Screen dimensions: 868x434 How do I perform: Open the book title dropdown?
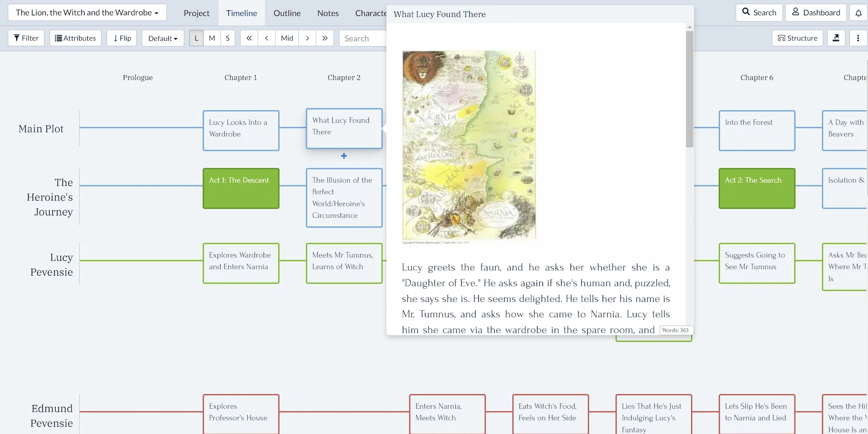87,13
